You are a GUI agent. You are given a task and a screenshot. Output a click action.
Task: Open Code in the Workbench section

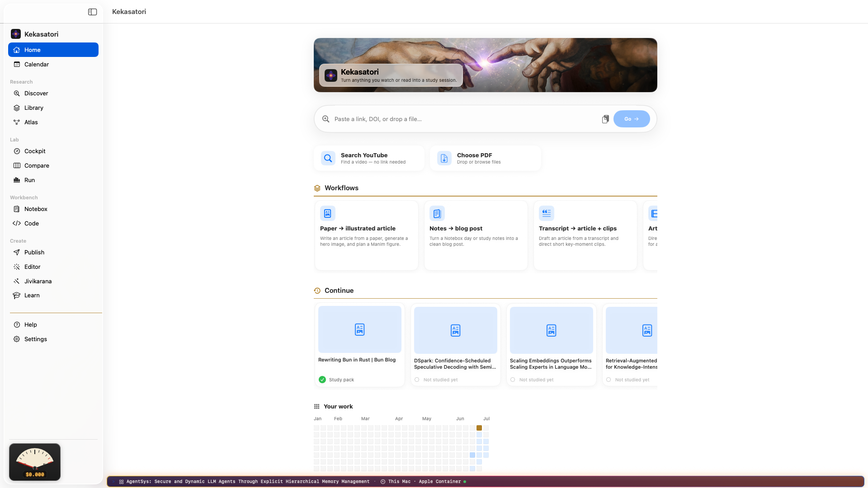coord(53,223)
